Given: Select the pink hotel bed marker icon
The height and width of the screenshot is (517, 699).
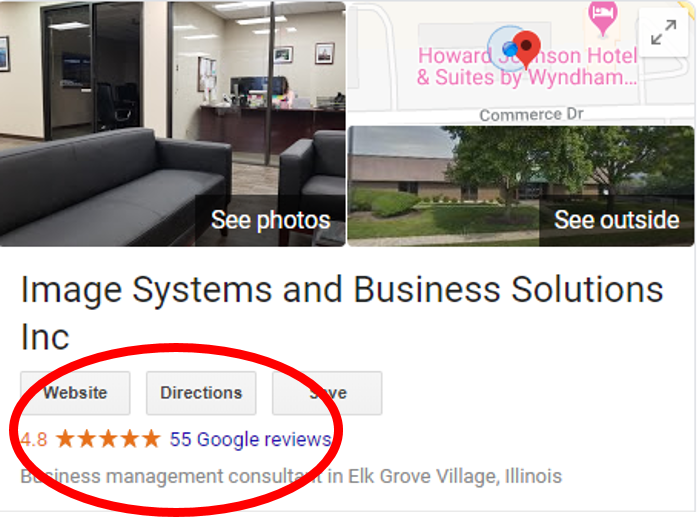Looking at the screenshot, I should [603, 17].
